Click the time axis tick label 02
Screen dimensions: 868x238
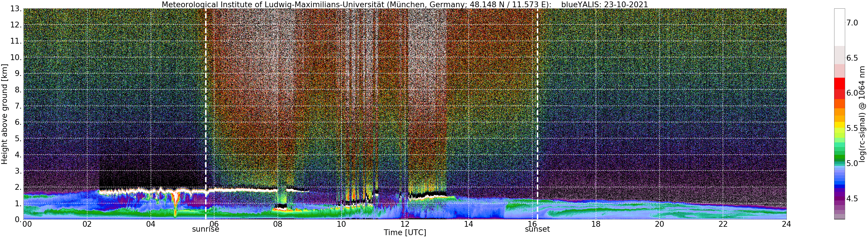pos(87,224)
